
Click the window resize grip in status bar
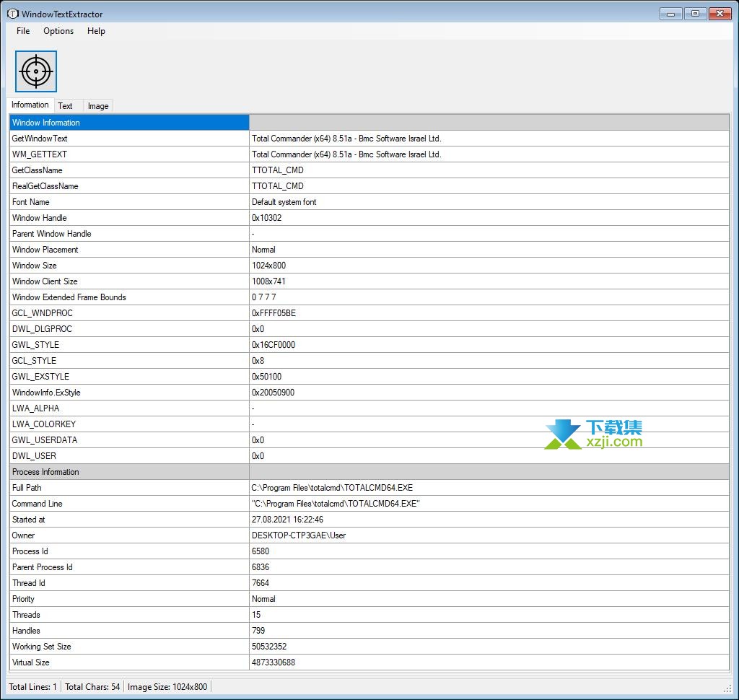pos(727,688)
